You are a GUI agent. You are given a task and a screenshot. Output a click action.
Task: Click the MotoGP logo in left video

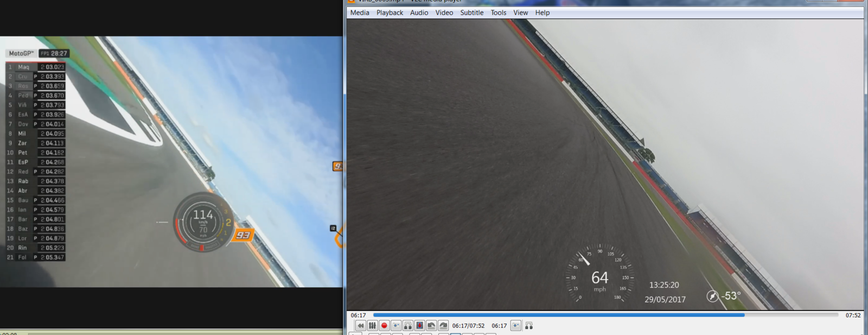click(21, 53)
